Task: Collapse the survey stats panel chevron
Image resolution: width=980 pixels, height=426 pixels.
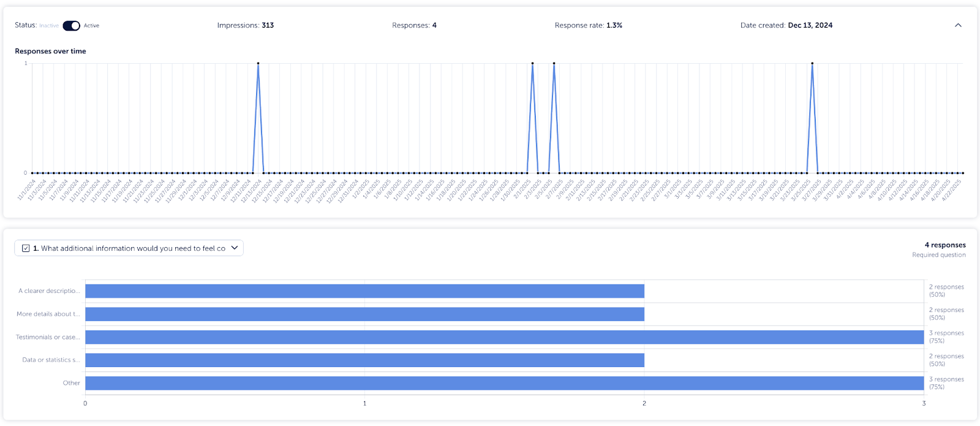Action: 958,26
